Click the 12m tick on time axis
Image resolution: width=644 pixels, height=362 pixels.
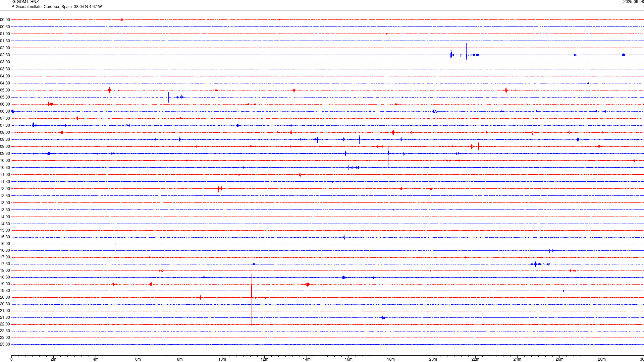click(x=264, y=359)
